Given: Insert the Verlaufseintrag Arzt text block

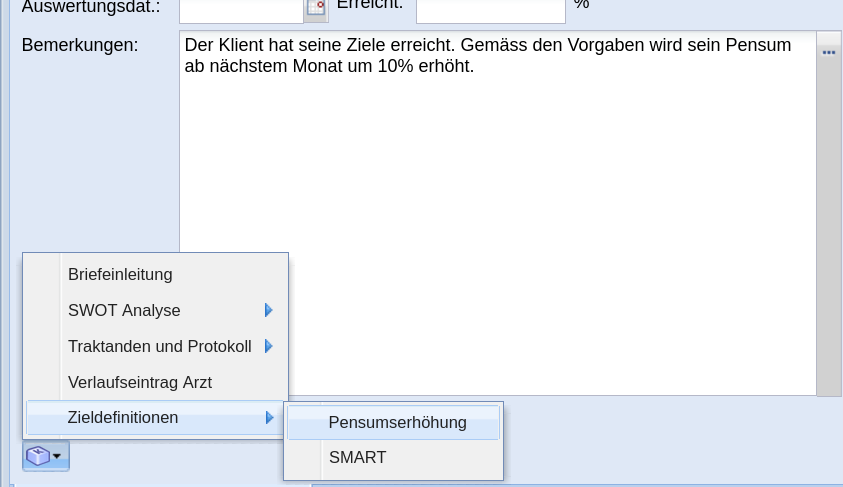Looking at the screenshot, I should pos(139,382).
